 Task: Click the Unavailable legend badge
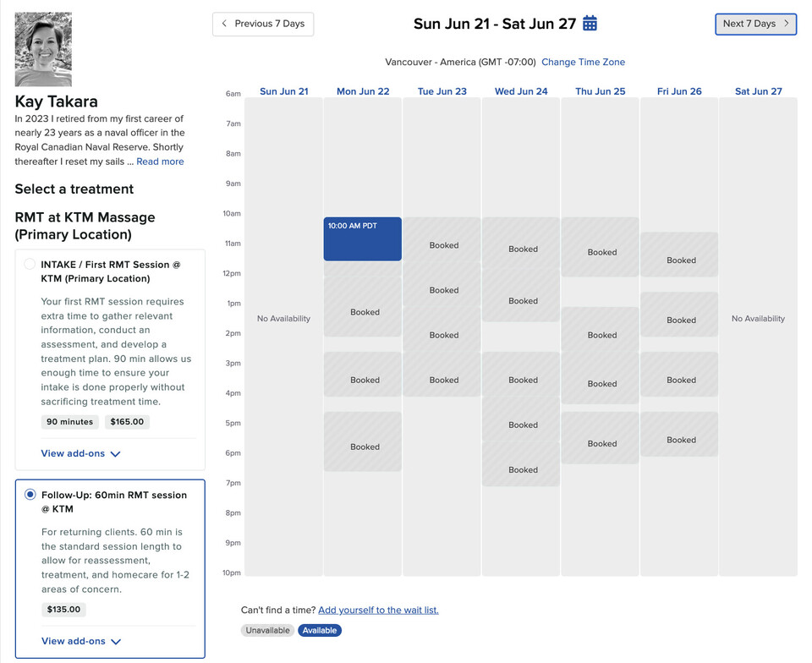tap(268, 630)
